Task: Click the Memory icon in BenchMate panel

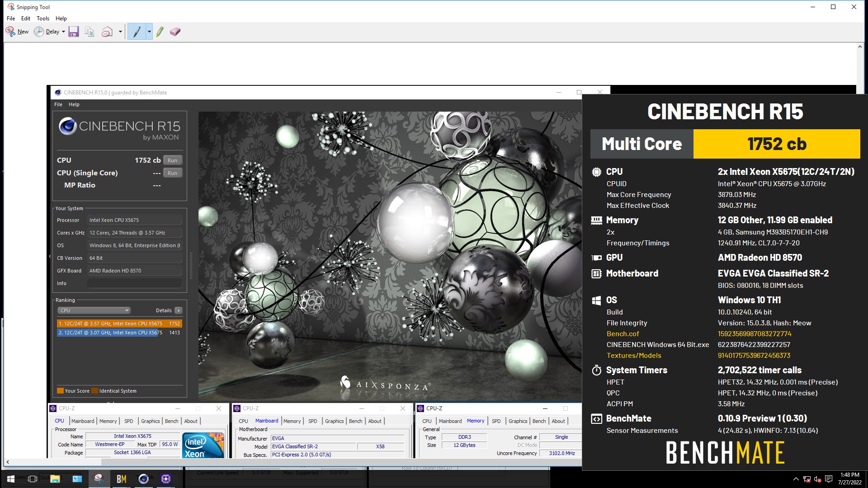Action: point(596,221)
